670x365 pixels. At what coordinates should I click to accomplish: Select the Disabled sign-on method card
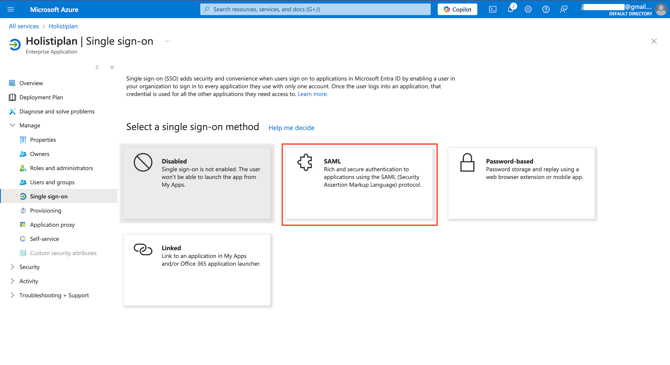197,183
